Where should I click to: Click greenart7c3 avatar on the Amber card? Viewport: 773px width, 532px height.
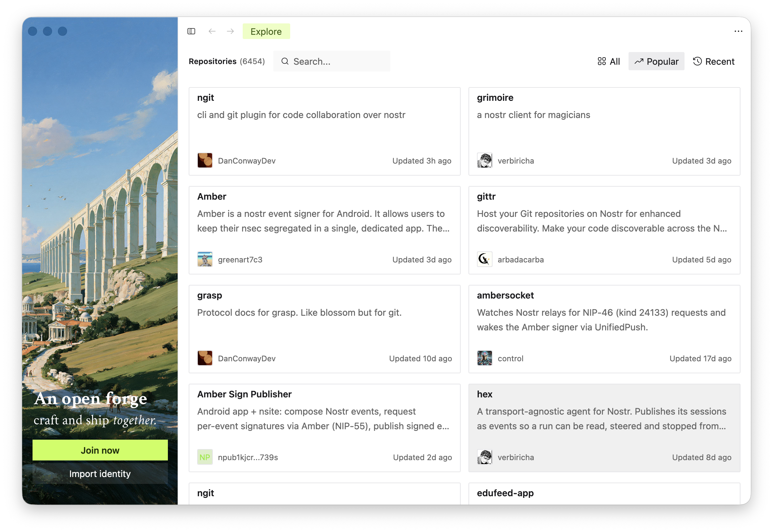[x=205, y=259]
